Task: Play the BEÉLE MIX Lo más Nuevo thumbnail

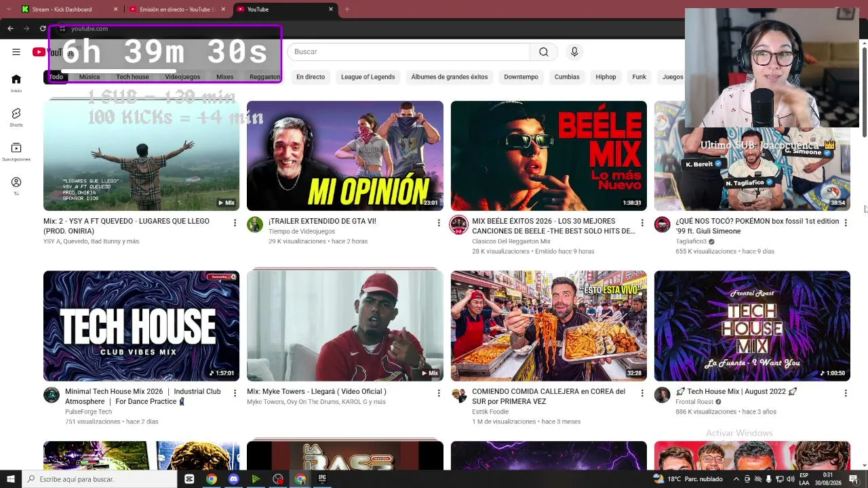Action: [549, 156]
